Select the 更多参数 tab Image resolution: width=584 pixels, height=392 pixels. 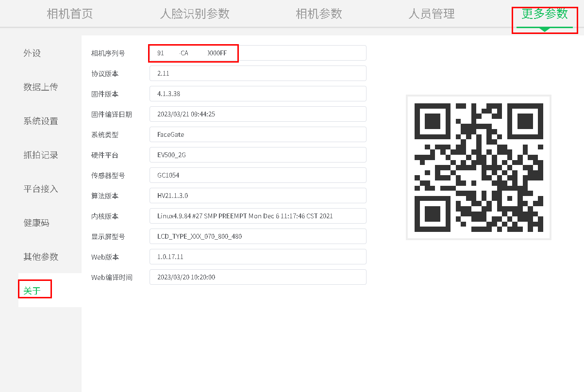click(545, 14)
